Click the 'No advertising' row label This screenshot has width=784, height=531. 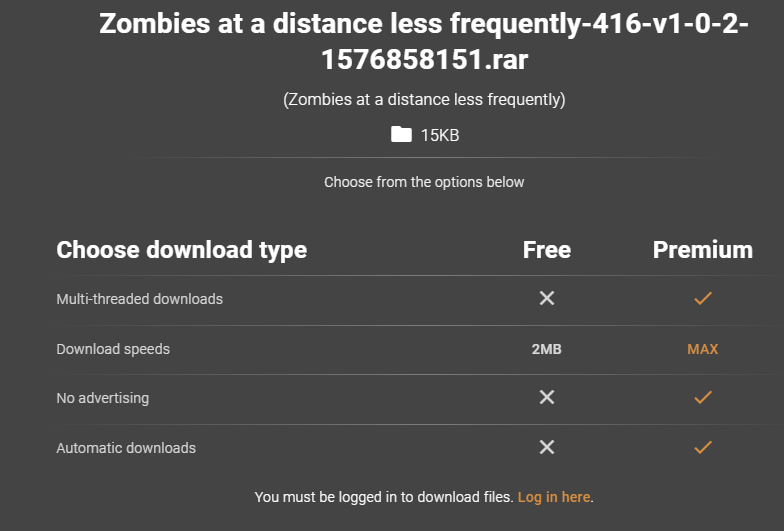pos(103,398)
